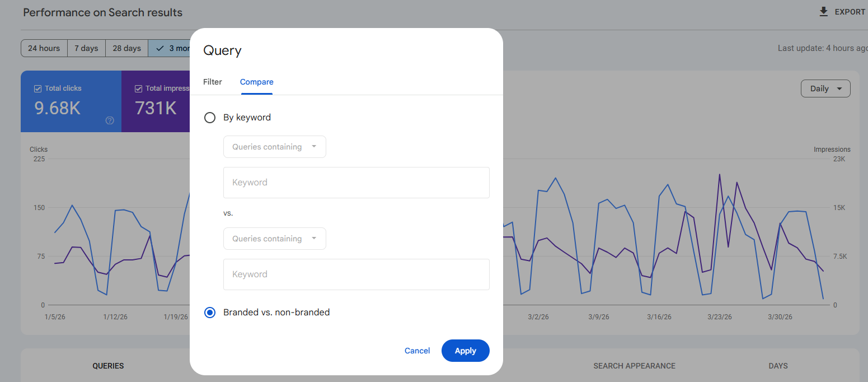Open the Daily chart granularity dropdown
This screenshot has height=382, width=868.
[825, 88]
